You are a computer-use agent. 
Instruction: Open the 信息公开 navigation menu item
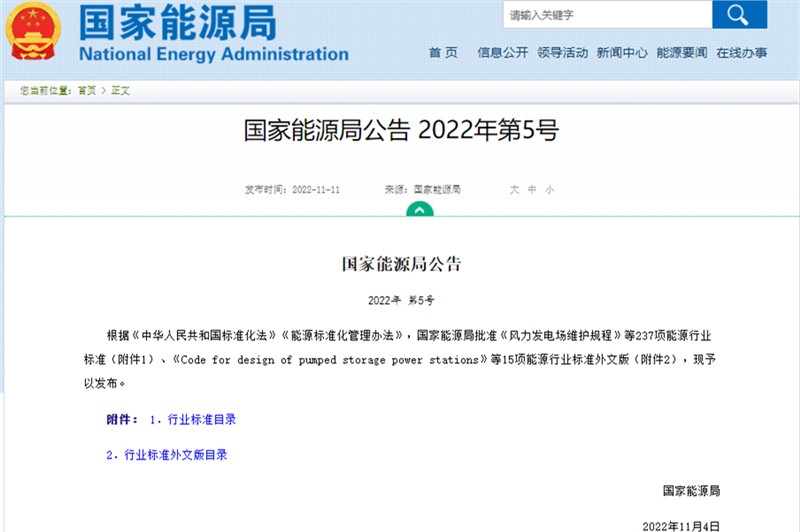(x=502, y=53)
